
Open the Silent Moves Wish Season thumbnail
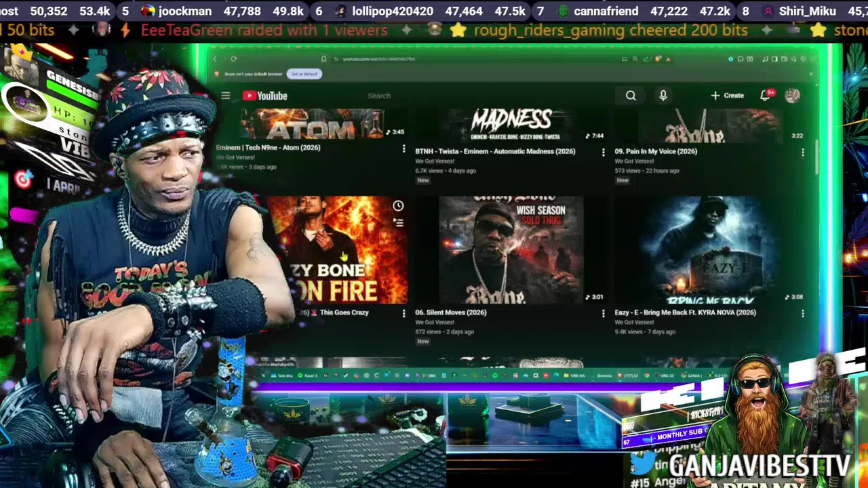pos(511,249)
